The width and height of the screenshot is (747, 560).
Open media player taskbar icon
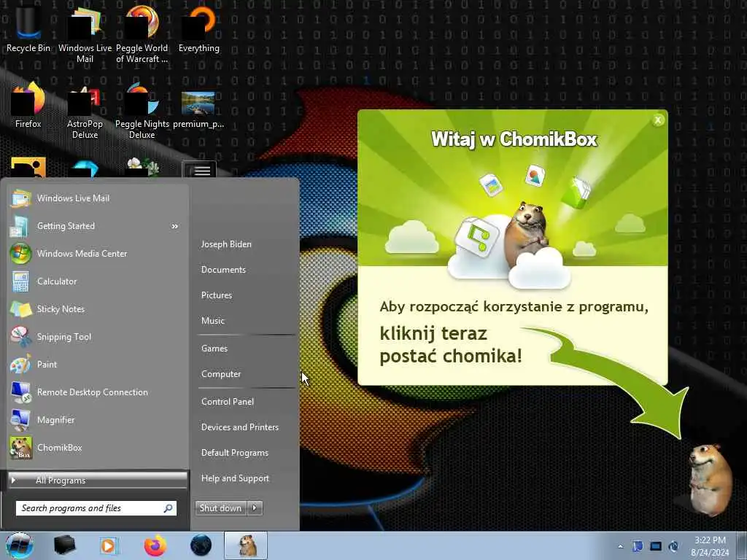(109, 545)
